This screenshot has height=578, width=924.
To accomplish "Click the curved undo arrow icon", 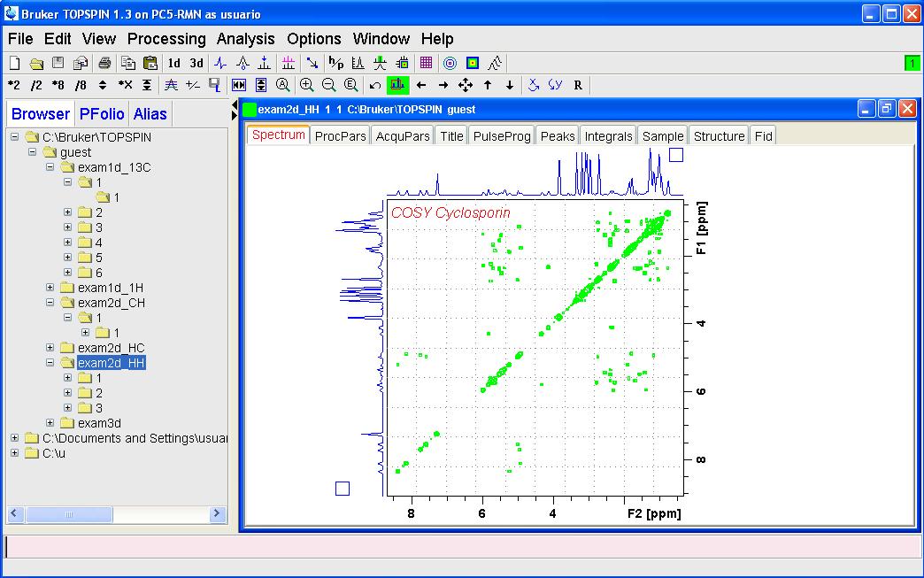I will pos(374,86).
